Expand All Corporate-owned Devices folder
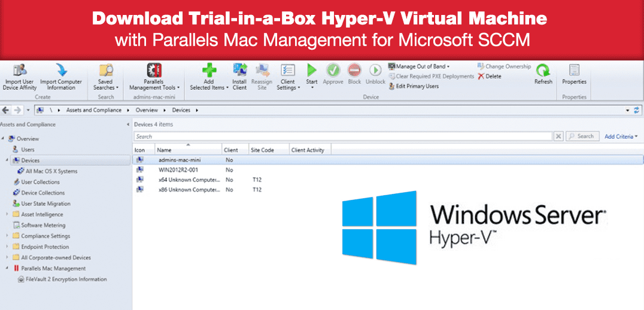Viewport: 644px width, 310px height. click(7, 257)
